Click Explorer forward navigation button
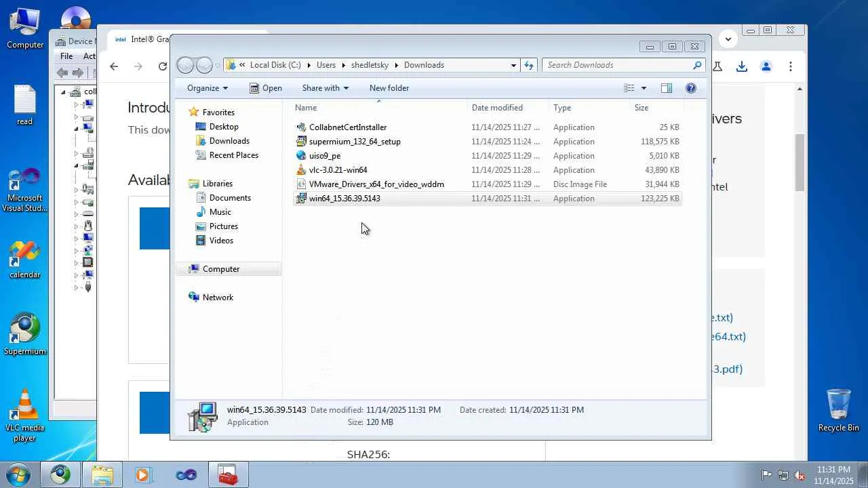The height and width of the screenshot is (488, 868). pos(204,65)
